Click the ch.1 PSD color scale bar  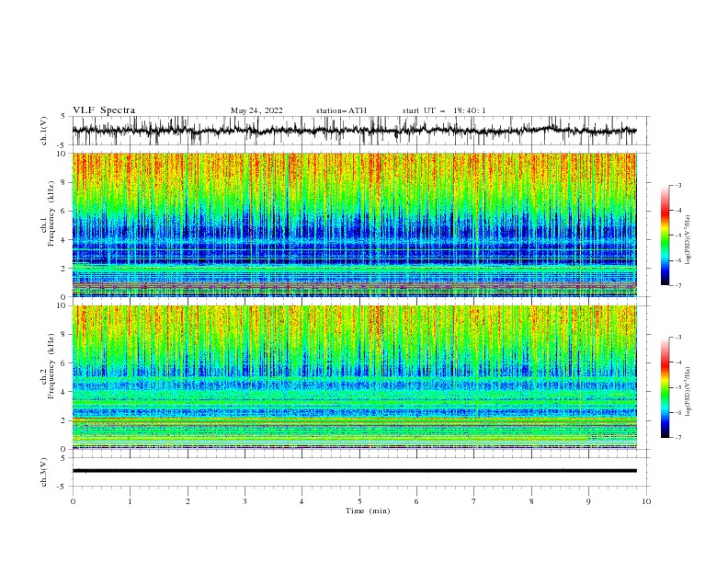pyautogui.click(x=665, y=236)
